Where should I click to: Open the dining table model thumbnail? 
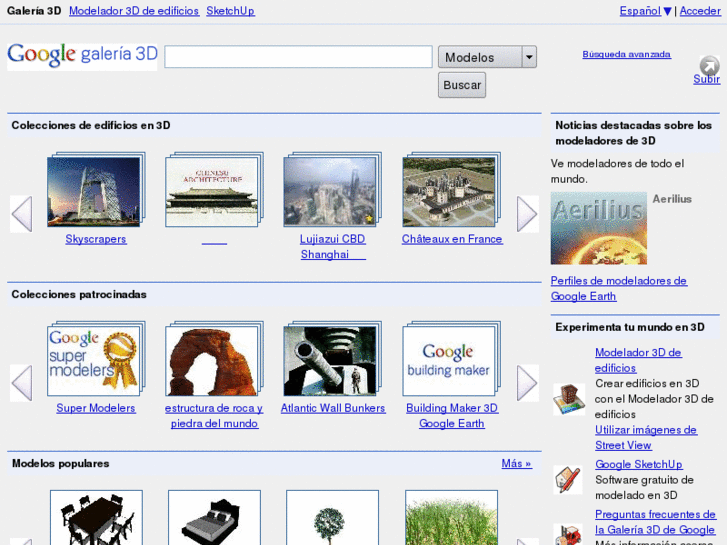(96, 518)
